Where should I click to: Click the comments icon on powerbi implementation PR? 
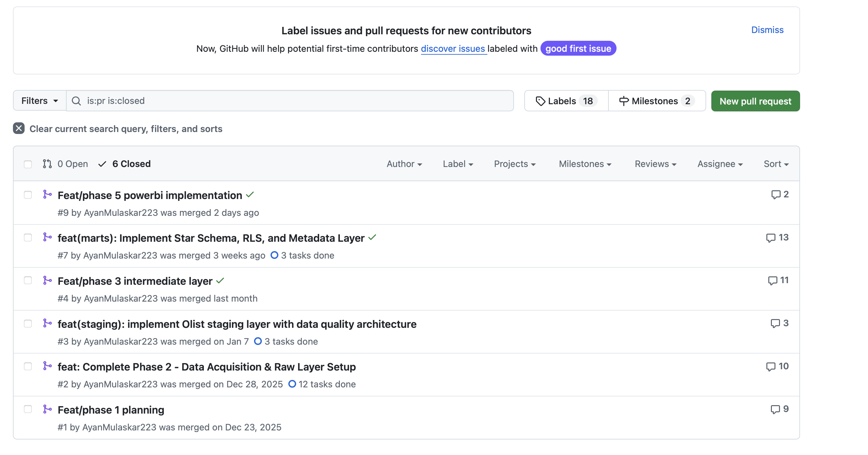tap(775, 194)
